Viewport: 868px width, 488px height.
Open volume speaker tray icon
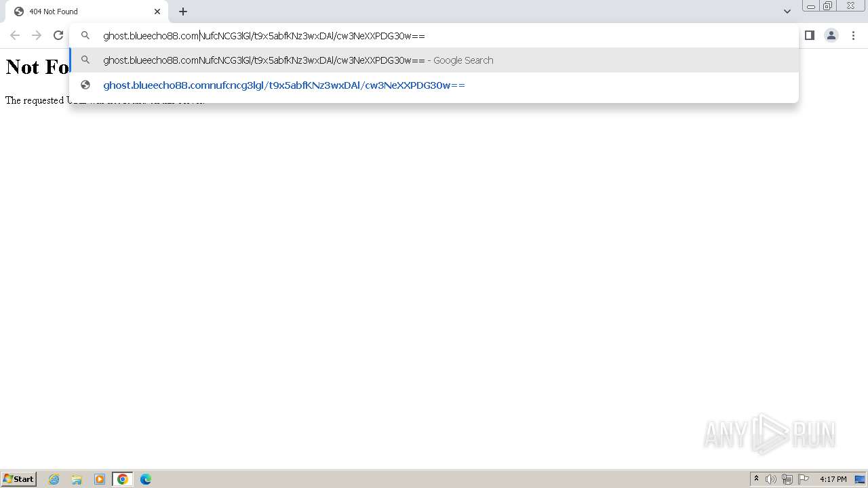click(771, 479)
